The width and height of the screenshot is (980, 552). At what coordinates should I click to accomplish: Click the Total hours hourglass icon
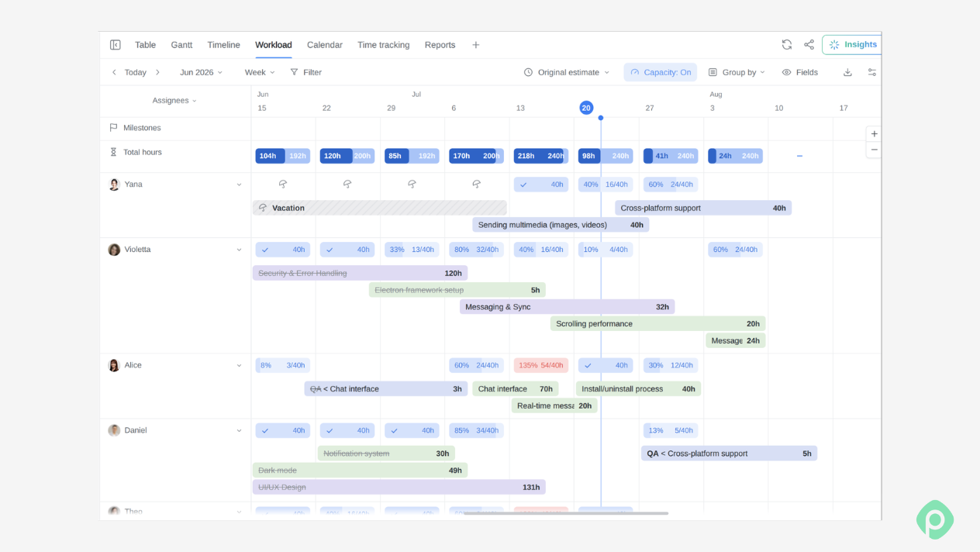tap(113, 152)
